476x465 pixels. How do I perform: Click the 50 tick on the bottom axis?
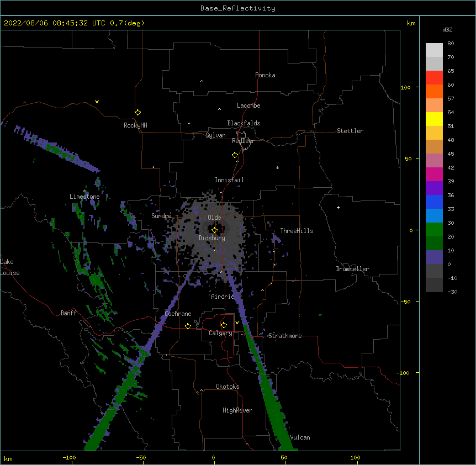click(x=284, y=458)
